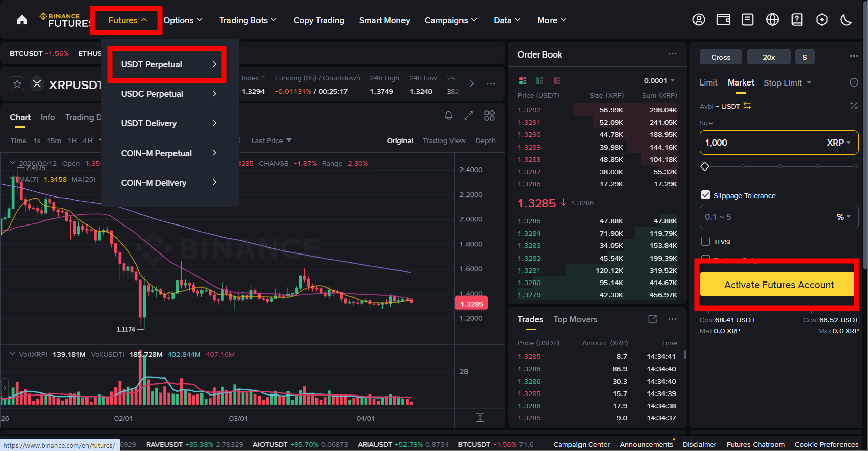This screenshot has height=451, width=868.
Task: Uncheck the Slippage Tolerance checkbox
Action: 705,195
